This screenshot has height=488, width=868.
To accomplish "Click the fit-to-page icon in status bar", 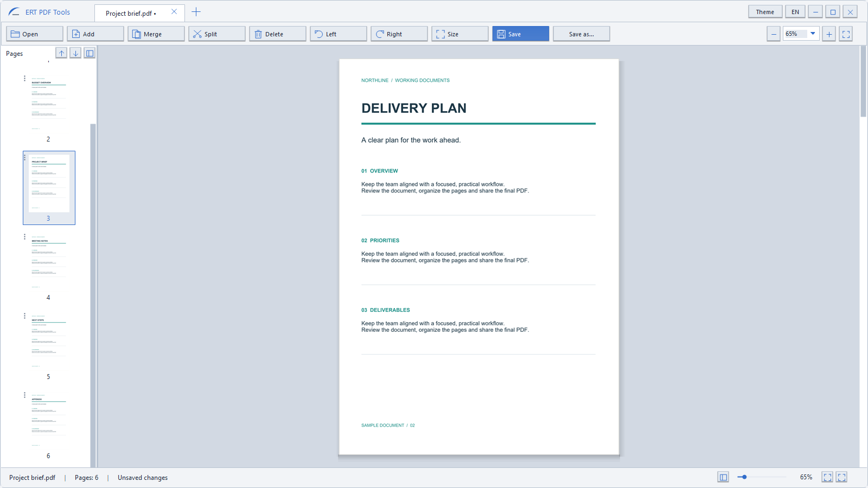I will [x=827, y=477].
